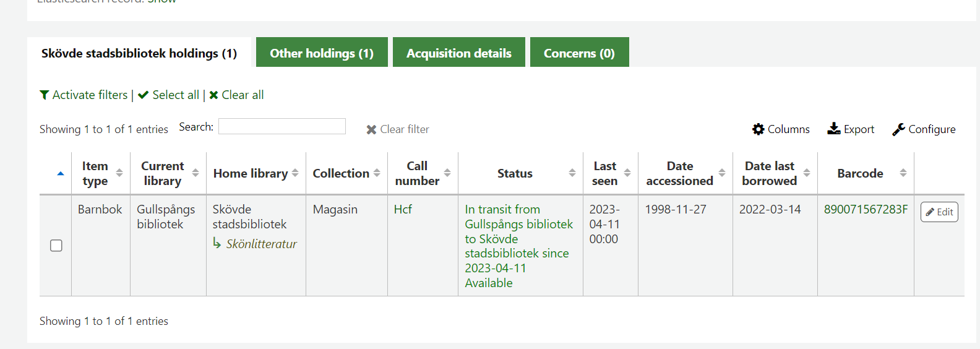980x349 pixels.
Task: Click the Export download icon
Action: (834, 129)
